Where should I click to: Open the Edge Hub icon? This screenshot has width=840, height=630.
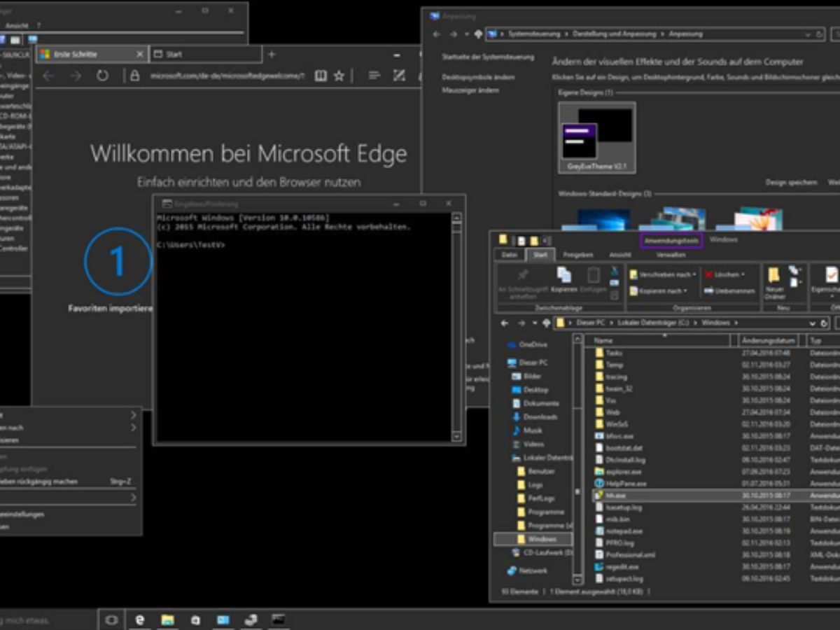pos(374,76)
